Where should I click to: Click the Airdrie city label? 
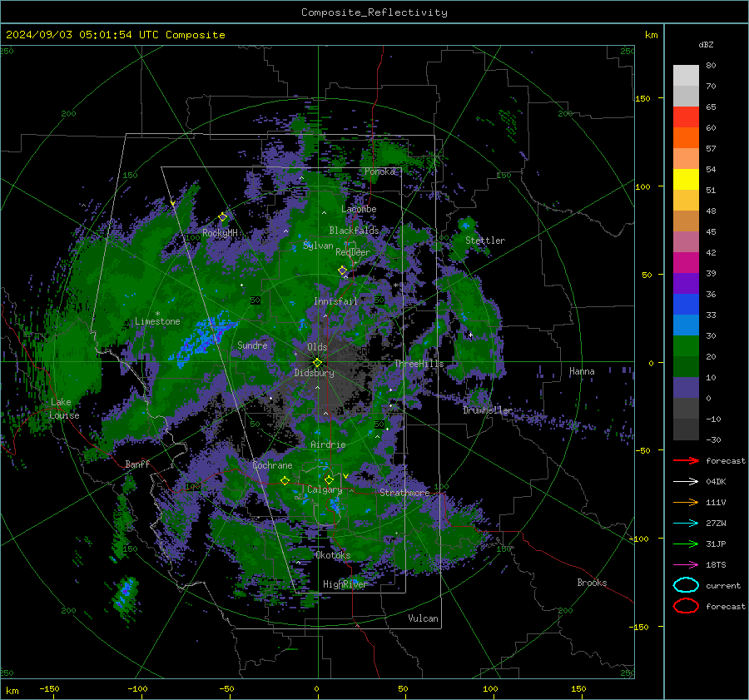[328, 444]
